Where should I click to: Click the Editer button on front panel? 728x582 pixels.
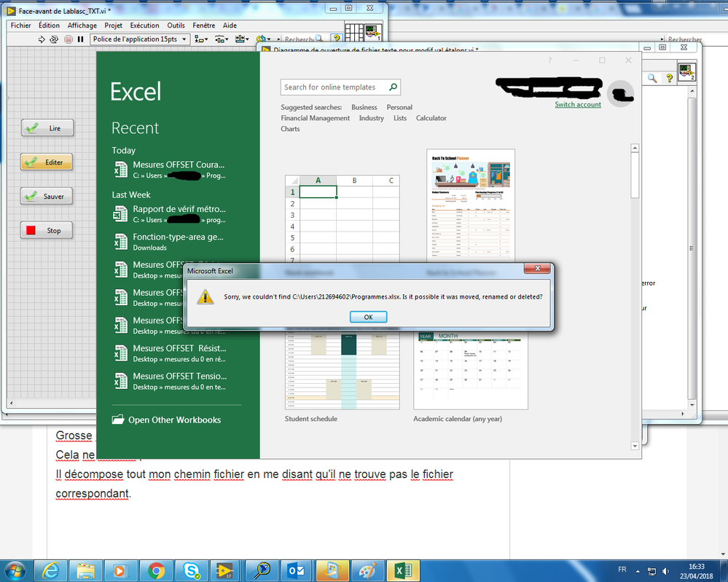pos(47,162)
